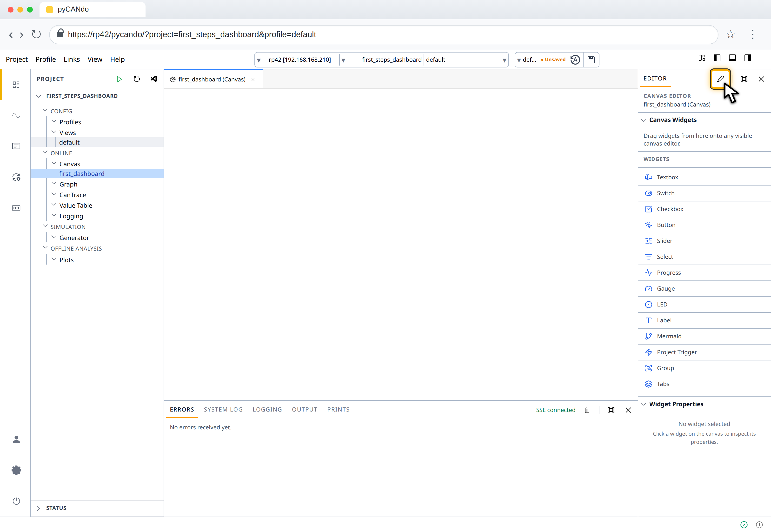Switch to the OUTPUT tab
The width and height of the screenshot is (771, 532).
pos(304,410)
